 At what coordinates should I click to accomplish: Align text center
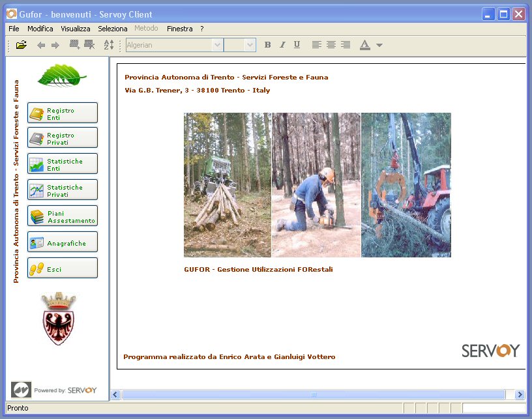tap(331, 45)
